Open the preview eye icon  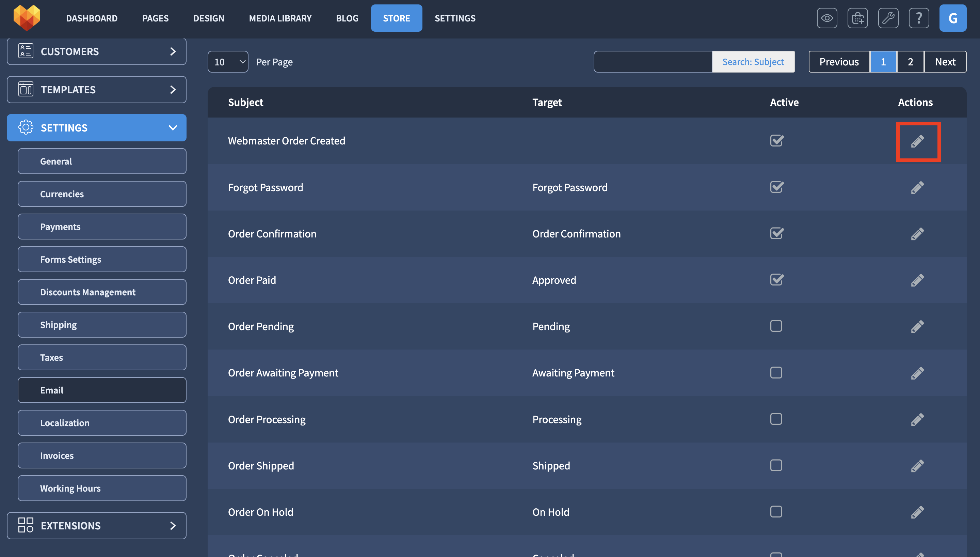[x=827, y=18]
